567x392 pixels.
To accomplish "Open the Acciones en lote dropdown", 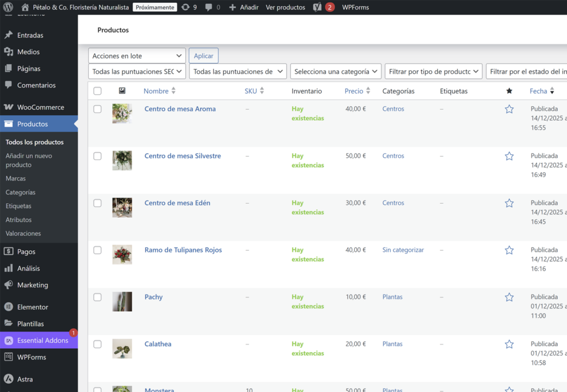I will coord(137,56).
